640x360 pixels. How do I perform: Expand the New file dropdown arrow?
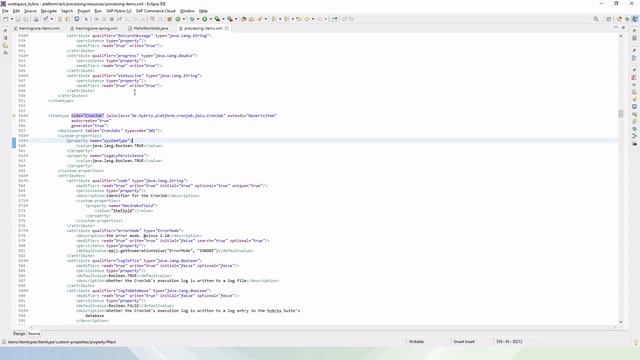(x=11, y=19)
